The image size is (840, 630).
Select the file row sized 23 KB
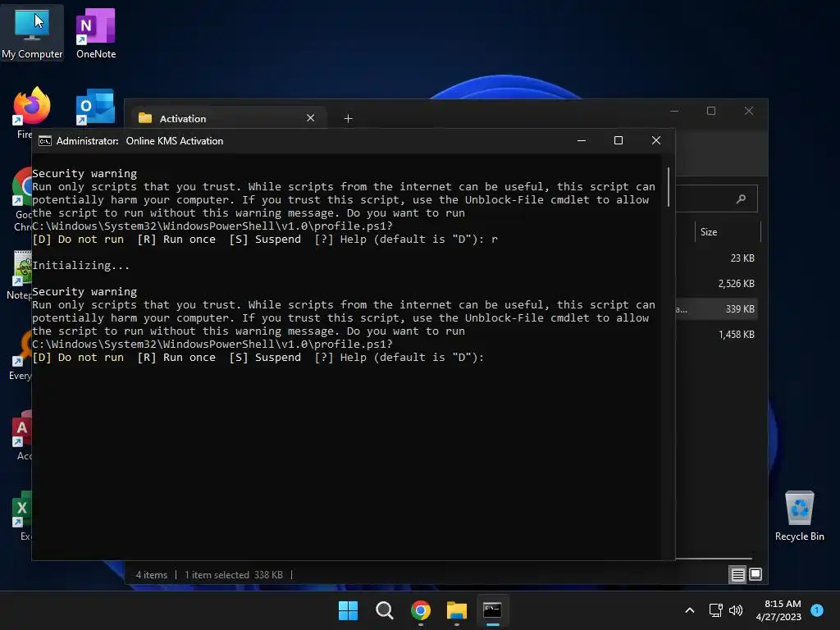click(x=716, y=258)
